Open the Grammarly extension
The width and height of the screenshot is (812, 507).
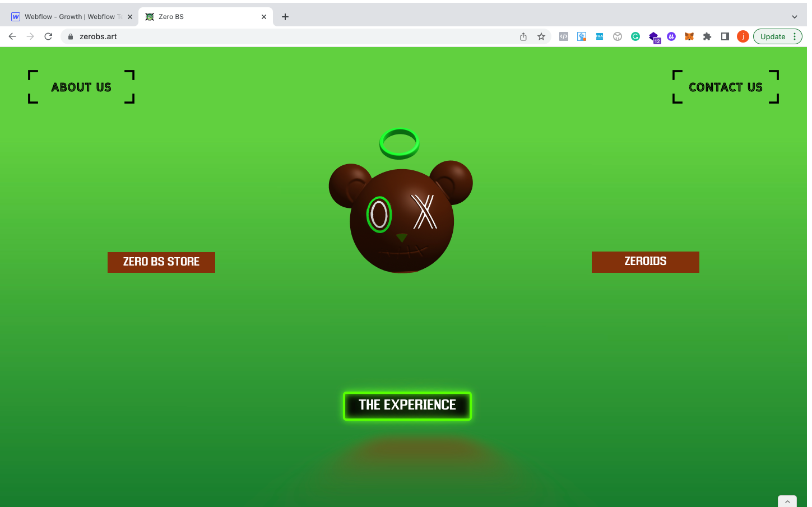point(635,36)
